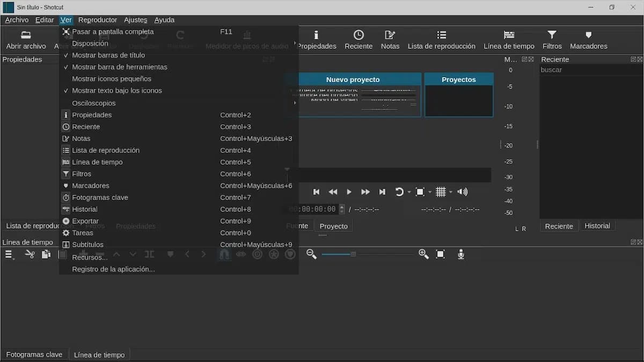This screenshot has height=362, width=644.
Task: Toggle Mostrar texto bajo los iconos
Action: pyautogui.click(x=179, y=91)
